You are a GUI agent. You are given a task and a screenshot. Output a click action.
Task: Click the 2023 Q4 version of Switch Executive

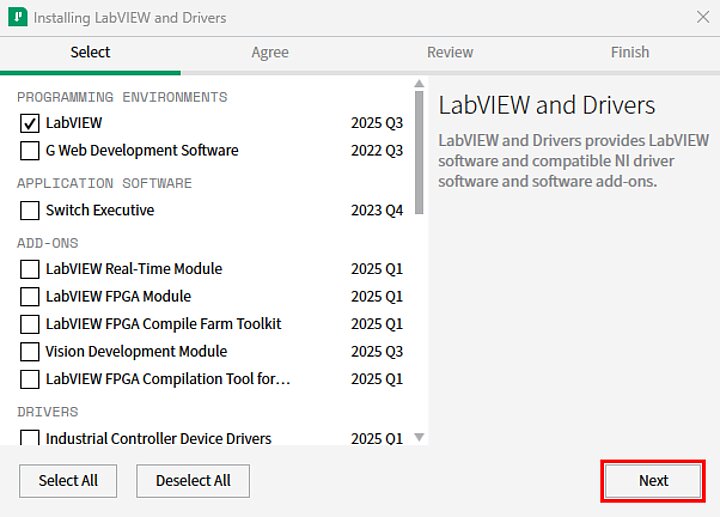[377, 210]
